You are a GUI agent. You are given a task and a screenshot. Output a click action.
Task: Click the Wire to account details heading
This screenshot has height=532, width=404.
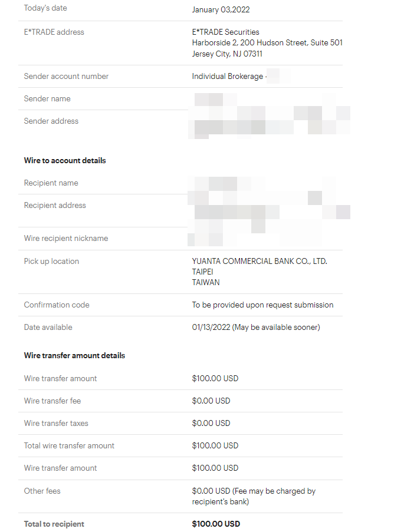pos(65,160)
